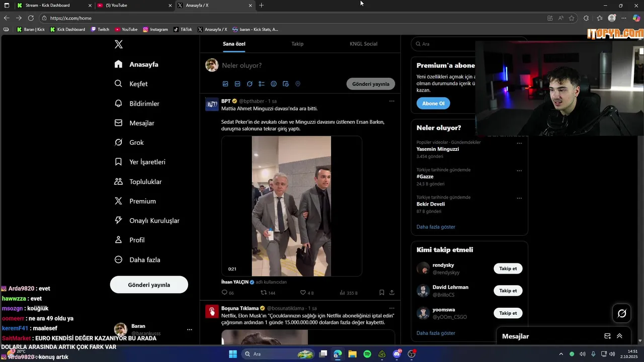Click the large Gönderi yayınla sidebar button
This screenshot has width=644, height=362.
click(149, 285)
